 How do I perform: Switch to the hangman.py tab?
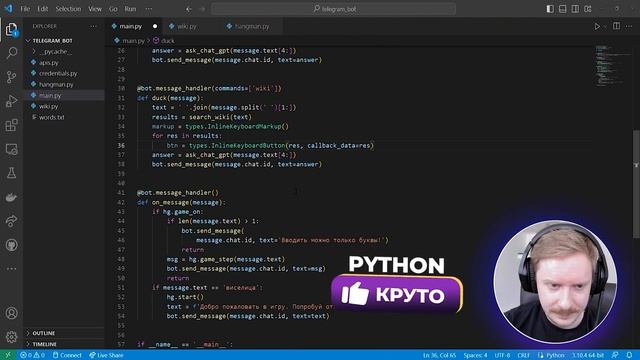251,26
